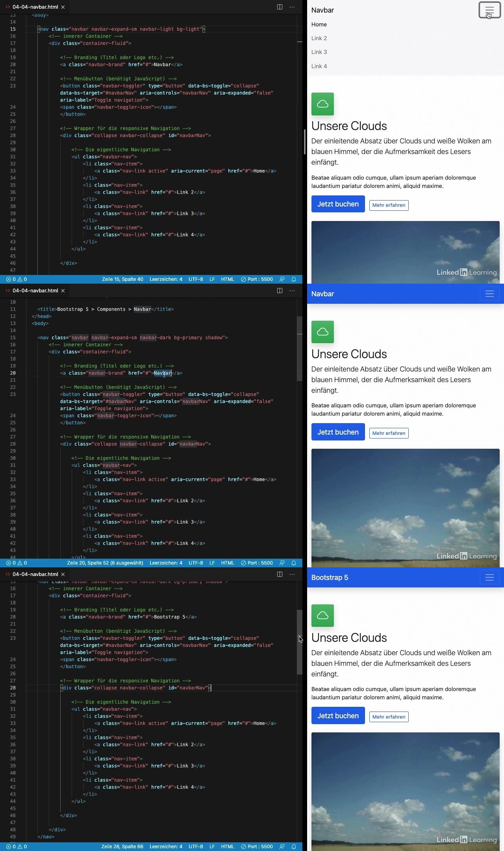This screenshot has width=504, height=851.
Task: Click the "Zeile 28, Spalte 66" cursor position indicator
Action: pyautogui.click(x=122, y=847)
